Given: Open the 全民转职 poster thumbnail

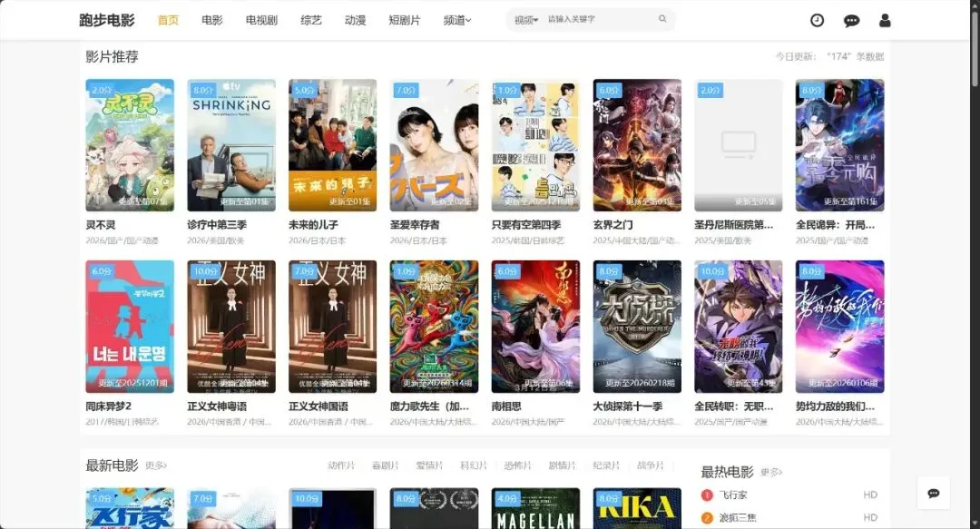Looking at the screenshot, I should pos(738,327).
